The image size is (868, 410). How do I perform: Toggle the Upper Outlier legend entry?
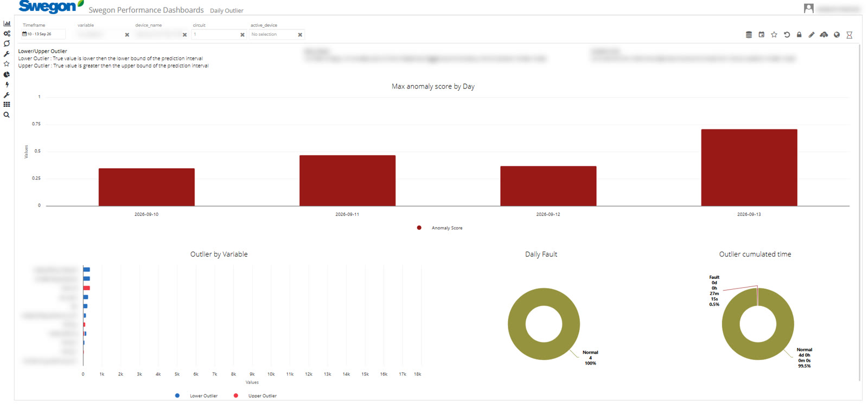[x=255, y=396]
